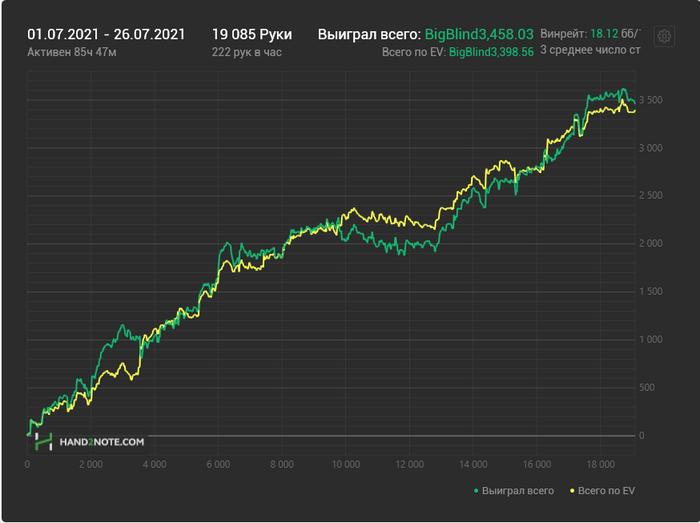This screenshot has height=523, width=700.
Task: Click the 'Всего по EV:' header label
Action: [414, 52]
